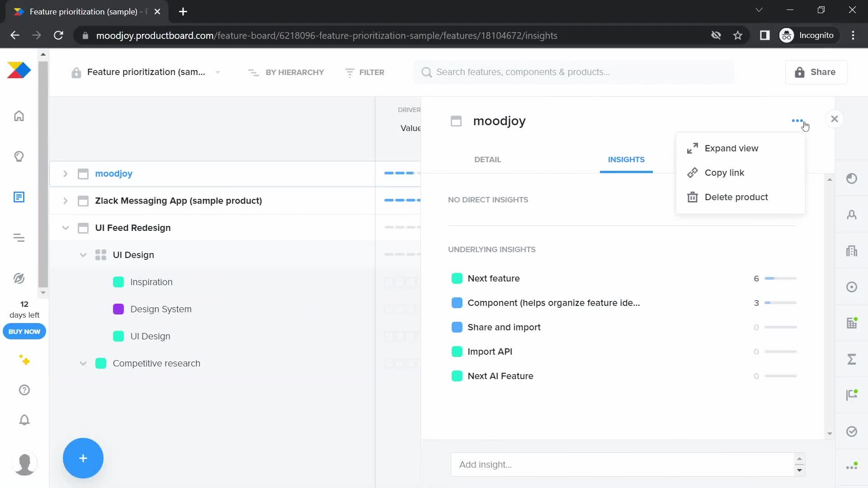The image size is (868, 488).
Task: Open the grid with green dot icon
Action: tap(852, 323)
